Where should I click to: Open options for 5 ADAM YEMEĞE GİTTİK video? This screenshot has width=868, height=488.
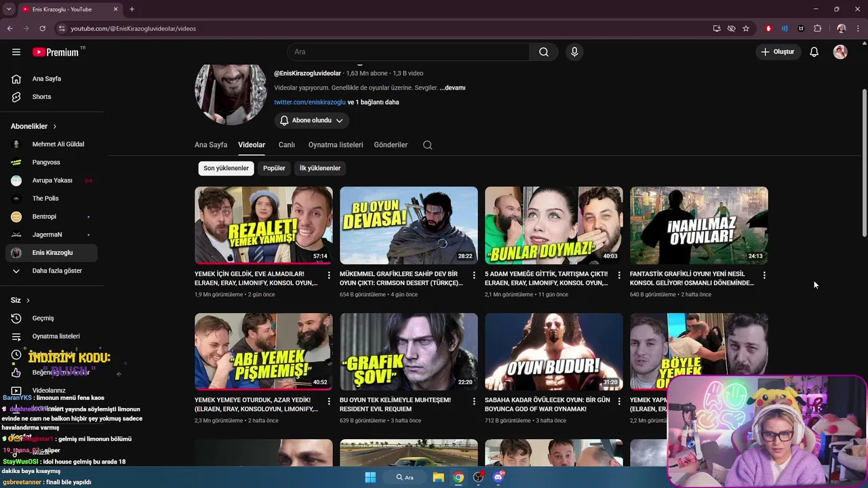point(619,275)
